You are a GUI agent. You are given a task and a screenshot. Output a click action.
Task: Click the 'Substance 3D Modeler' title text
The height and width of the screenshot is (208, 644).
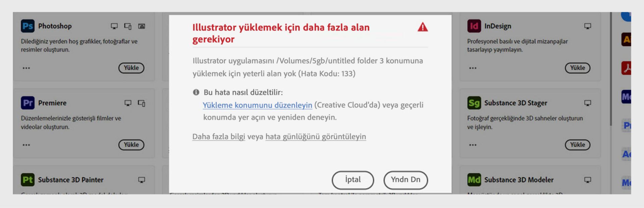click(x=519, y=180)
